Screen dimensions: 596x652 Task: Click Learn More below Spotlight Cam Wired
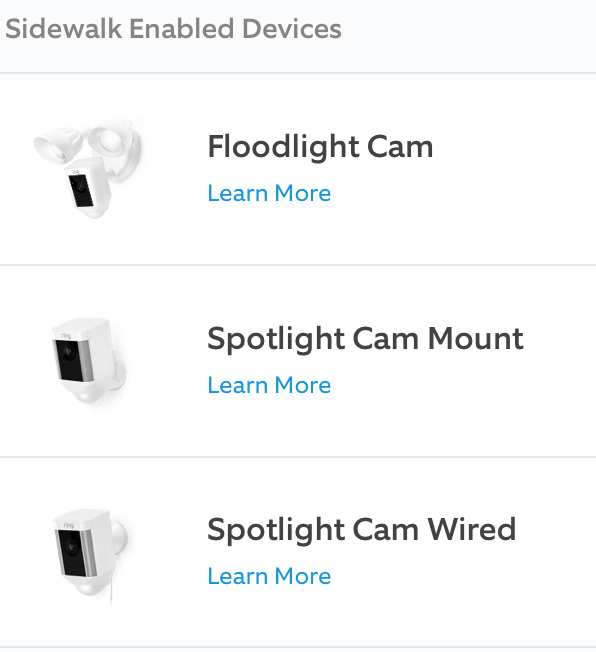(269, 576)
